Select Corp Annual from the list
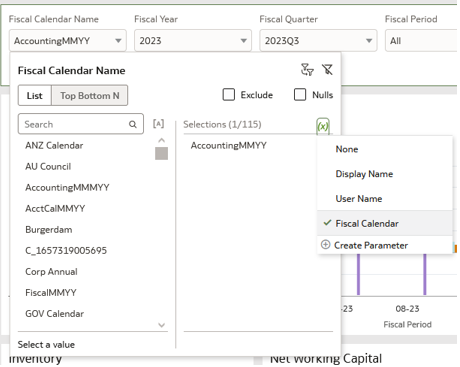The width and height of the screenshot is (460, 367). click(51, 272)
